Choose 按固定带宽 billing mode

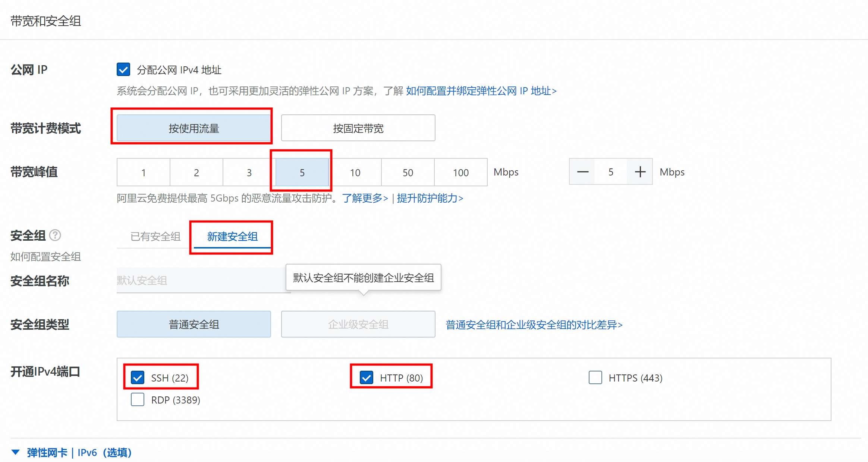pyautogui.click(x=358, y=128)
